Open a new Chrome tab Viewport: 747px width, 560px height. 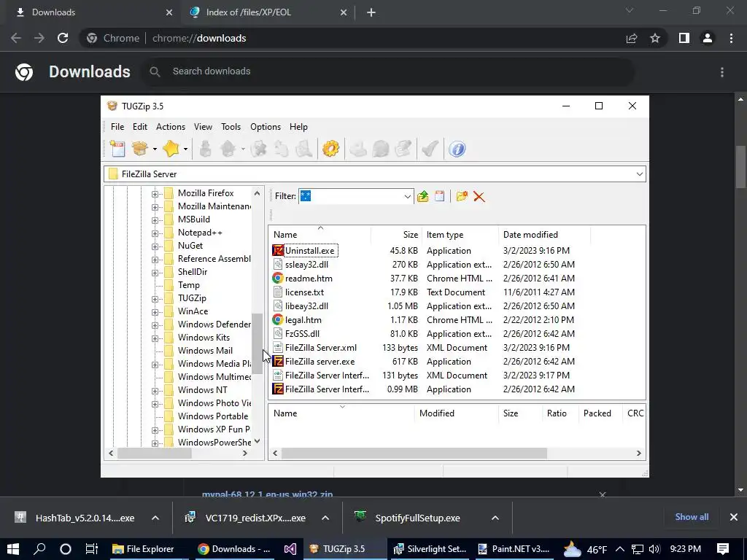371,12
